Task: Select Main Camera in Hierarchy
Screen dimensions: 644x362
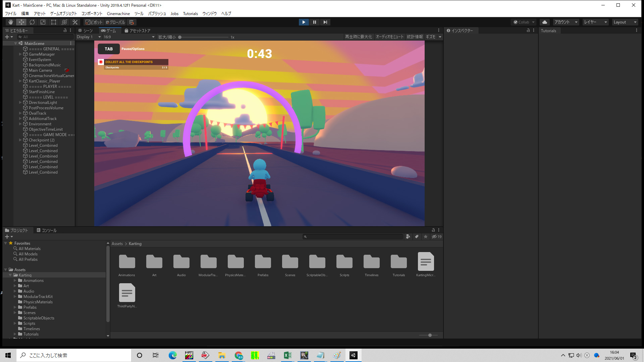Action: point(40,70)
